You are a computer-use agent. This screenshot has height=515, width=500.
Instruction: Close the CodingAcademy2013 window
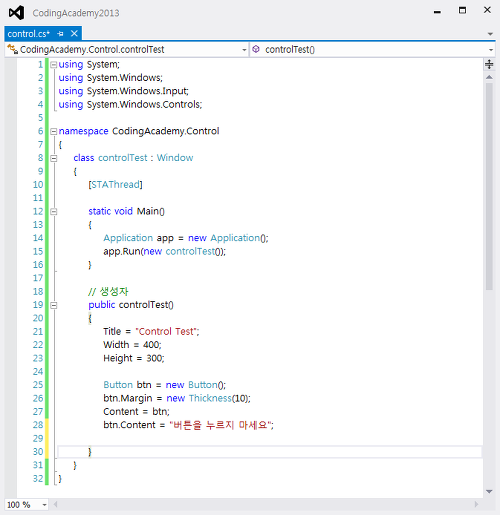(487, 10)
